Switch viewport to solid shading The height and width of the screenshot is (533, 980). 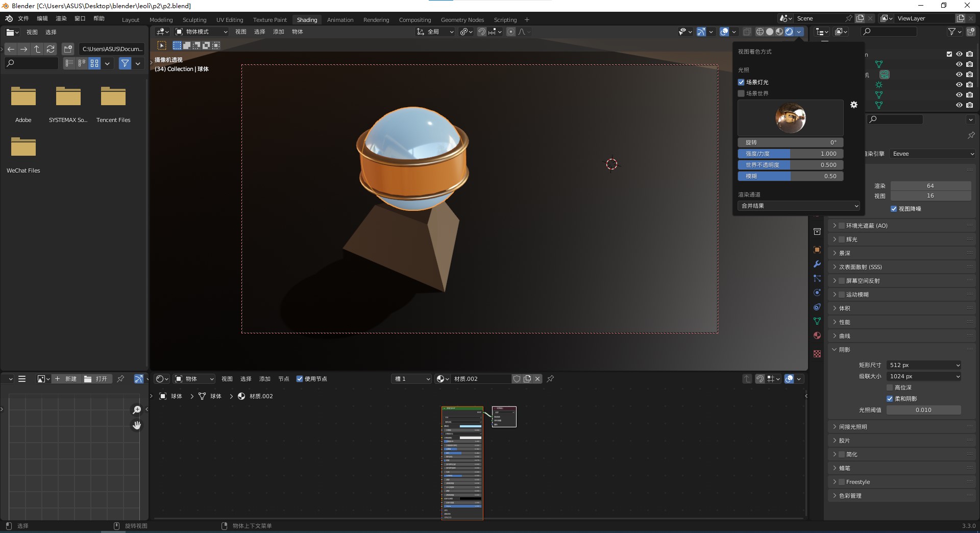[x=770, y=32]
